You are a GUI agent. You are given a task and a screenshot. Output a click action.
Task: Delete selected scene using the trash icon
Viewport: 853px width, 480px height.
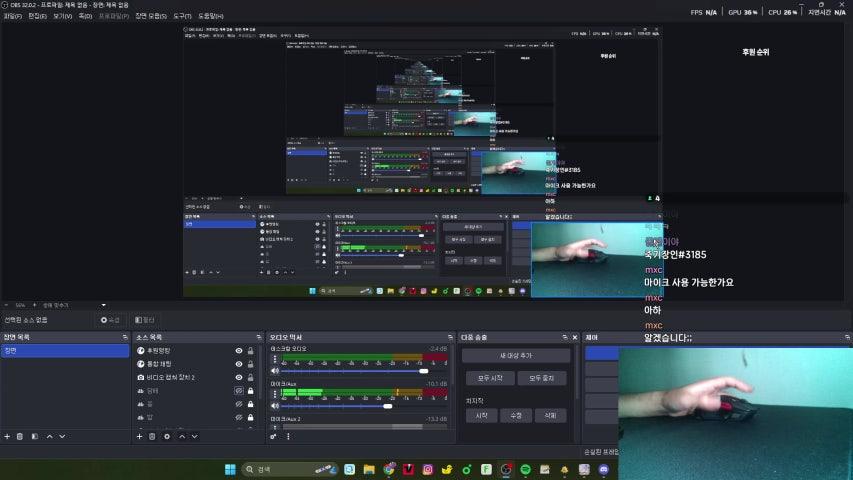click(21, 436)
